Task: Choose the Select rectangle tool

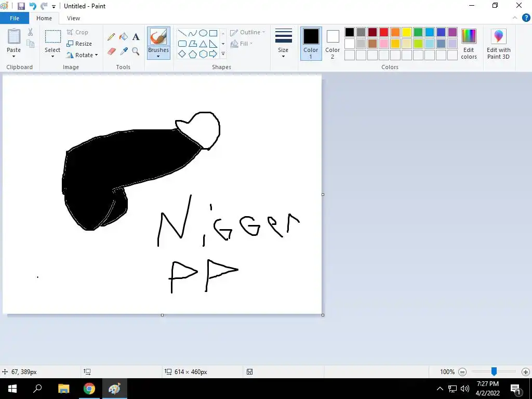Action: click(53, 37)
